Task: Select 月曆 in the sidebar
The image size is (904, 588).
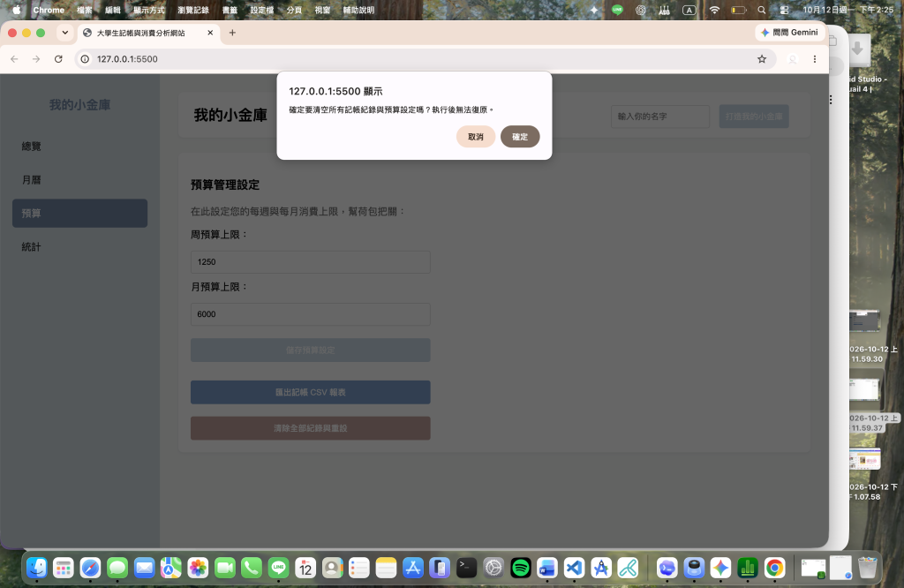Action: pos(79,180)
